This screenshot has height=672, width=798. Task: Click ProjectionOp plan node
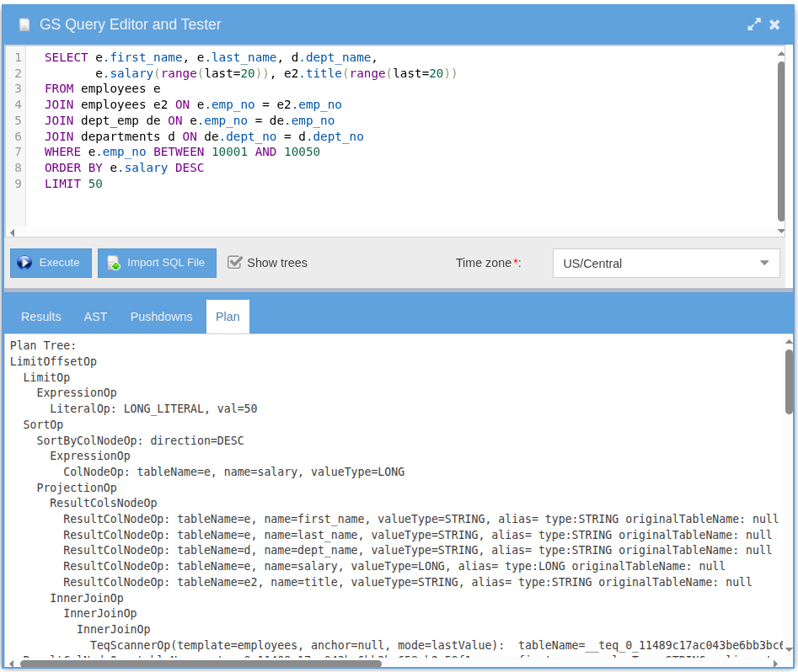[77, 488]
